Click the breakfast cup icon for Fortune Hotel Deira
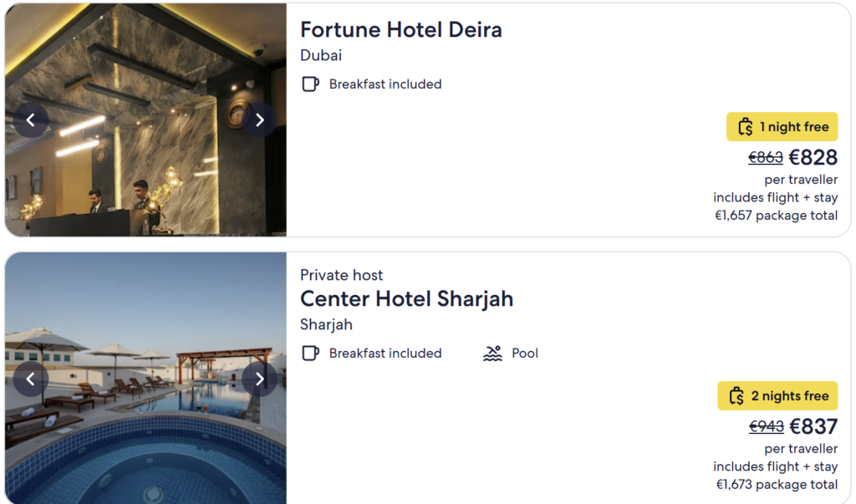 pyautogui.click(x=310, y=84)
